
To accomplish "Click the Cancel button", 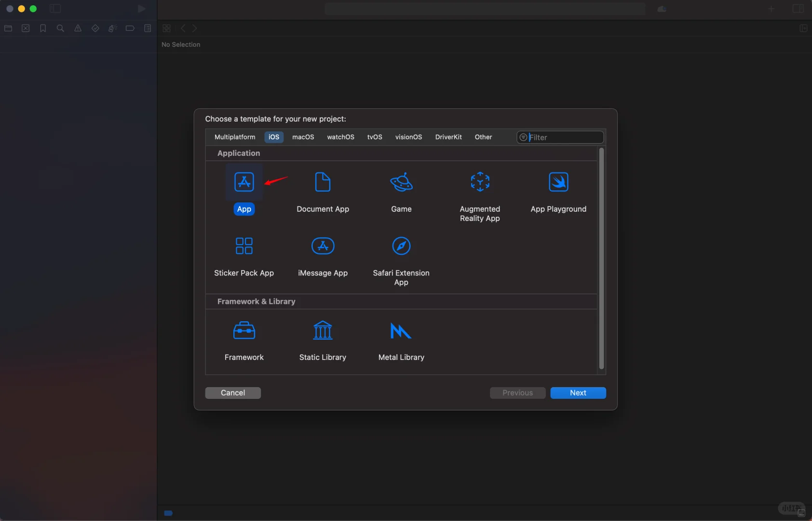I will (232, 393).
